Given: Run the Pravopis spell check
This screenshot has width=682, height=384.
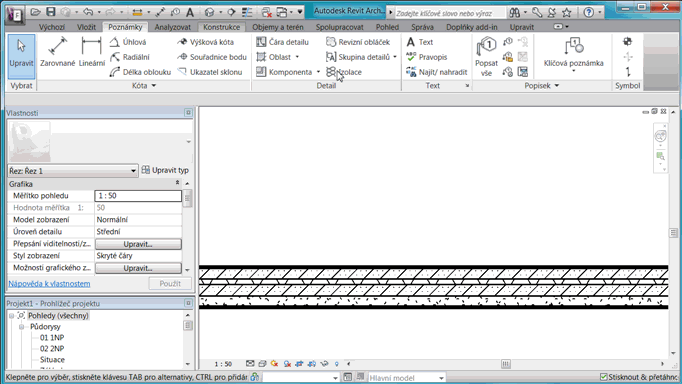Looking at the screenshot, I should (x=427, y=57).
